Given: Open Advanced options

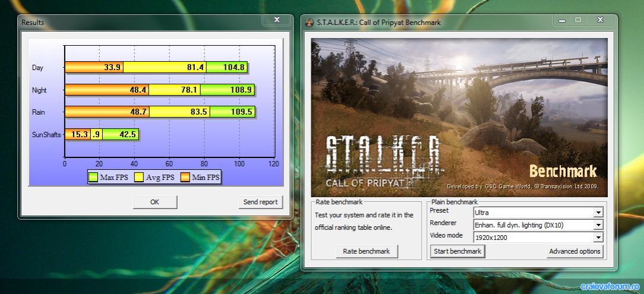Looking at the screenshot, I should pos(574,251).
